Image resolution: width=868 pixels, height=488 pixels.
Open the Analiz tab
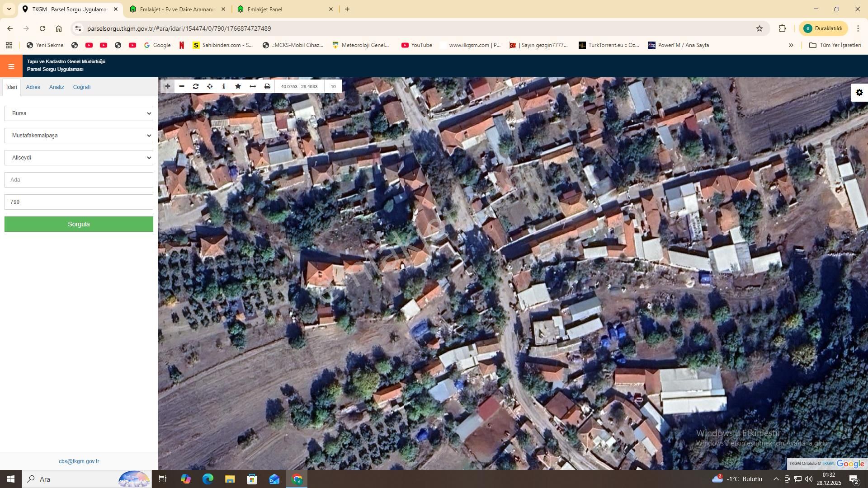[x=56, y=87]
